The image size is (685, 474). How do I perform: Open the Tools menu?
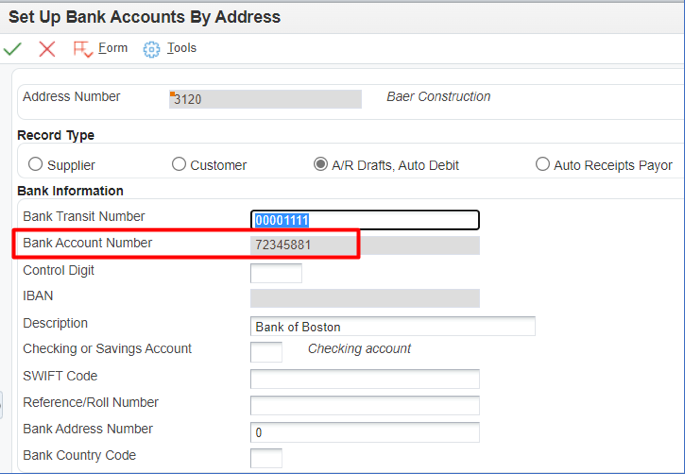(182, 48)
